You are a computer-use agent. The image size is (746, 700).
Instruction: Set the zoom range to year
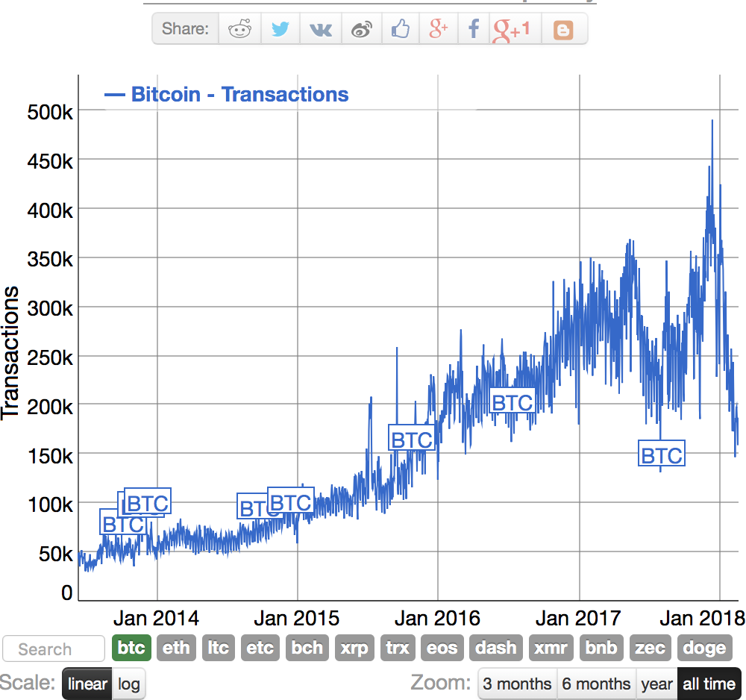[x=657, y=684]
